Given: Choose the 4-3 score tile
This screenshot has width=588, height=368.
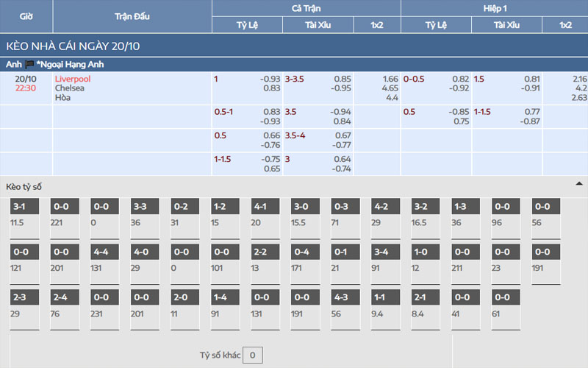Looking at the screenshot, I should pos(340,298).
